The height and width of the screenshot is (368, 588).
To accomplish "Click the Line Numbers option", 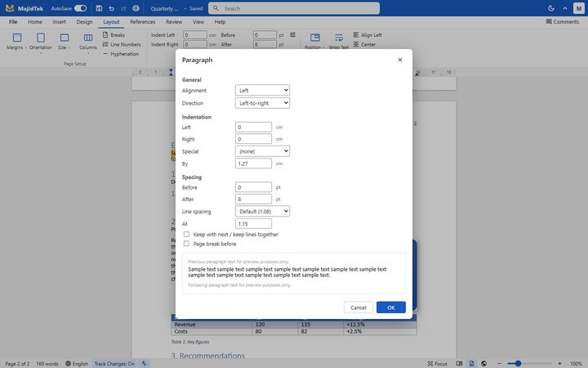I will pos(122,44).
